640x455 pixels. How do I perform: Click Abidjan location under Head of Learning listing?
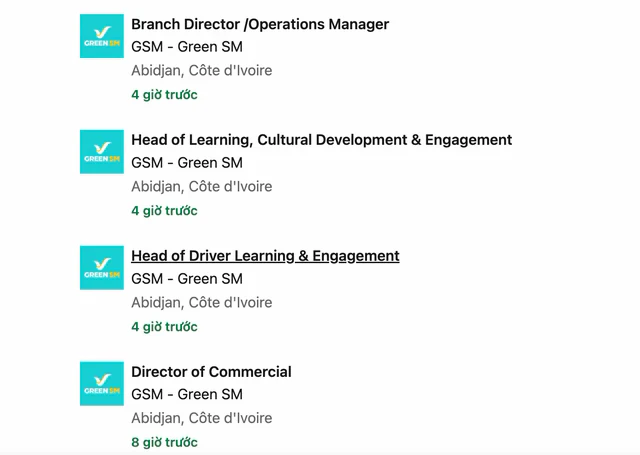coord(202,186)
